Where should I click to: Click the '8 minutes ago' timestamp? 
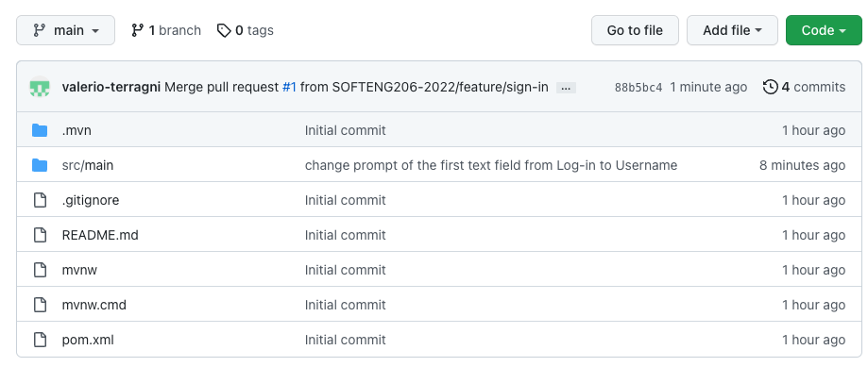pyautogui.click(x=802, y=165)
